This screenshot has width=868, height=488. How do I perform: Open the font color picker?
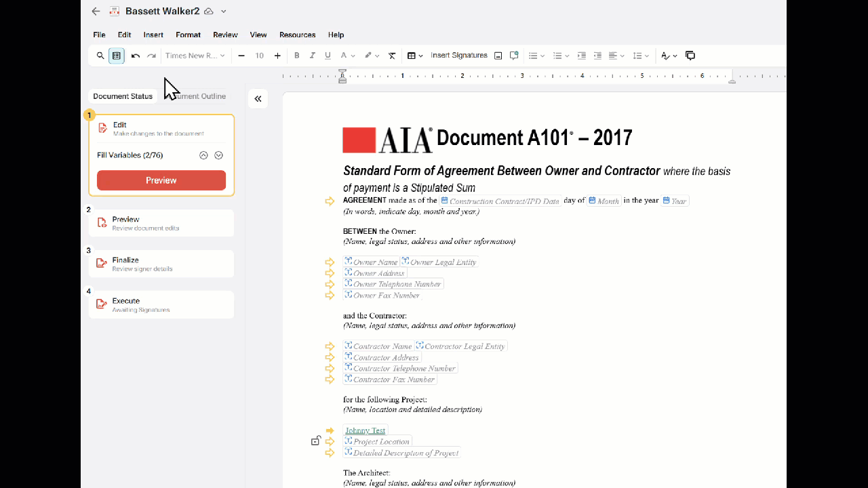[x=347, y=56]
